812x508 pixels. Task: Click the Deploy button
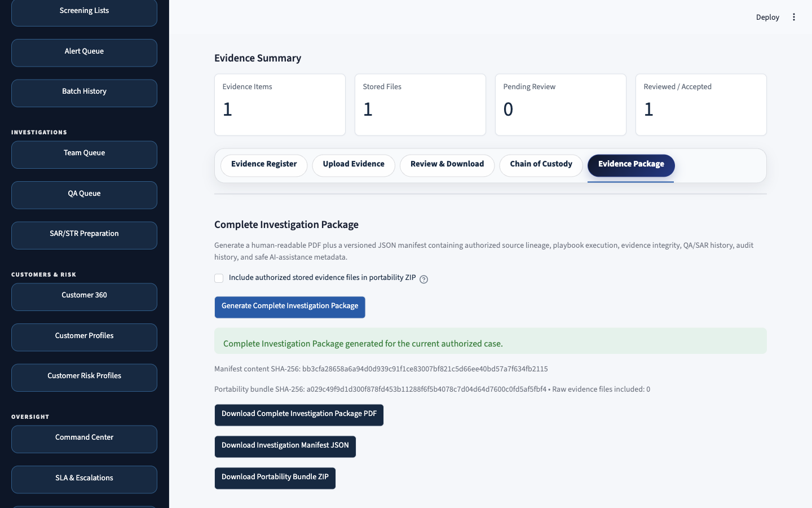coord(767,17)
